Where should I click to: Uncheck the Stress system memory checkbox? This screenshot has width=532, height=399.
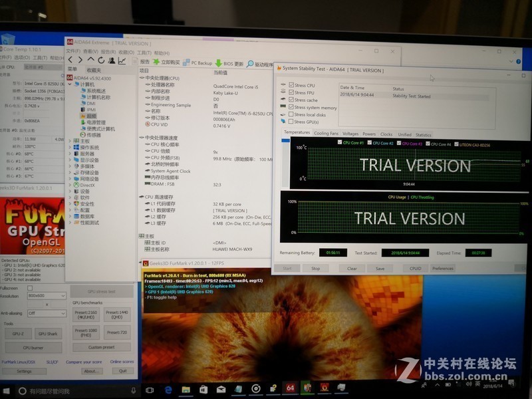[x=291, y=107]
